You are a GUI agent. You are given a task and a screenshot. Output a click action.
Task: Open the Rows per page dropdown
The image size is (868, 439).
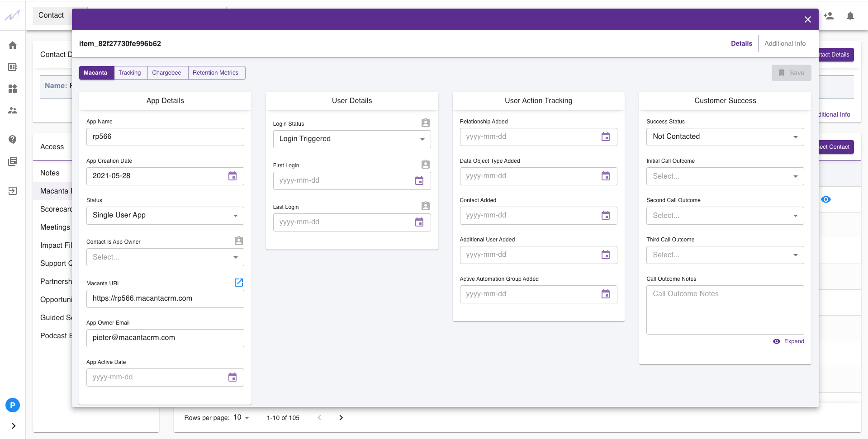[x=242, y=418]
